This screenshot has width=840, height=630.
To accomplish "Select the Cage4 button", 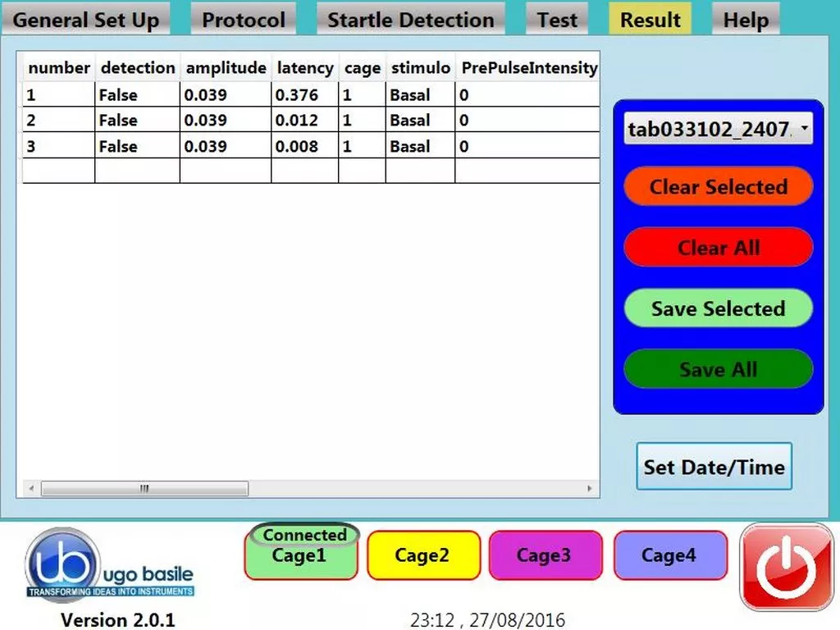I will pyautogui.click(x=670, y=555).
